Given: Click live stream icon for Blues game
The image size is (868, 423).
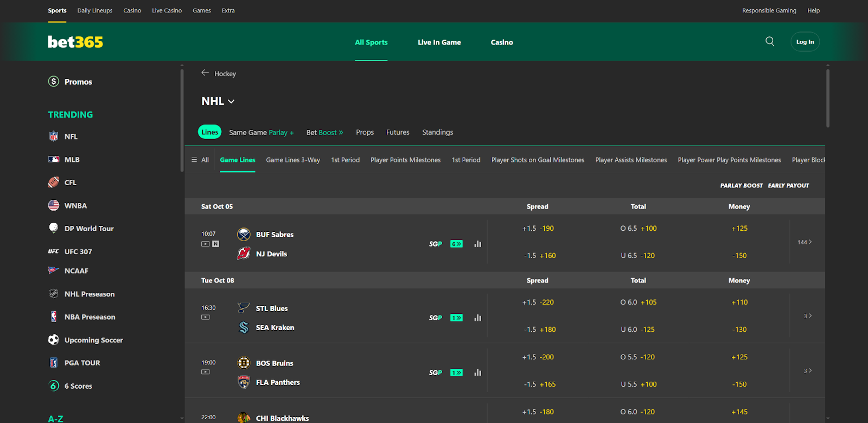Looking at the screenshot, I should coord(205,317).
